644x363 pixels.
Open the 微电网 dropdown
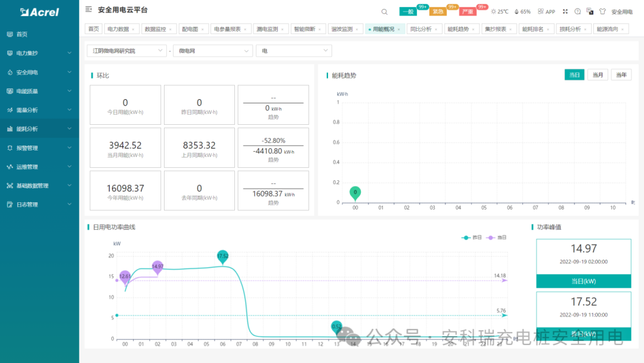click(x=213, y=51)
